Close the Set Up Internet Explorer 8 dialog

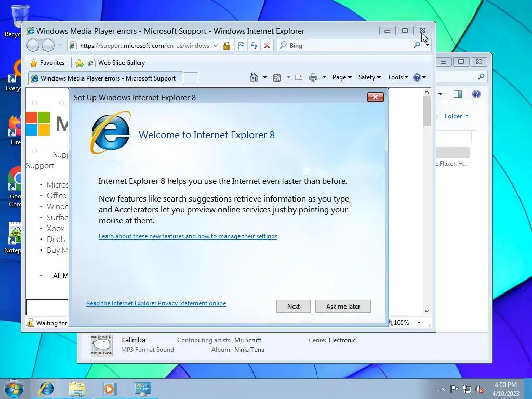pos(375,97)
